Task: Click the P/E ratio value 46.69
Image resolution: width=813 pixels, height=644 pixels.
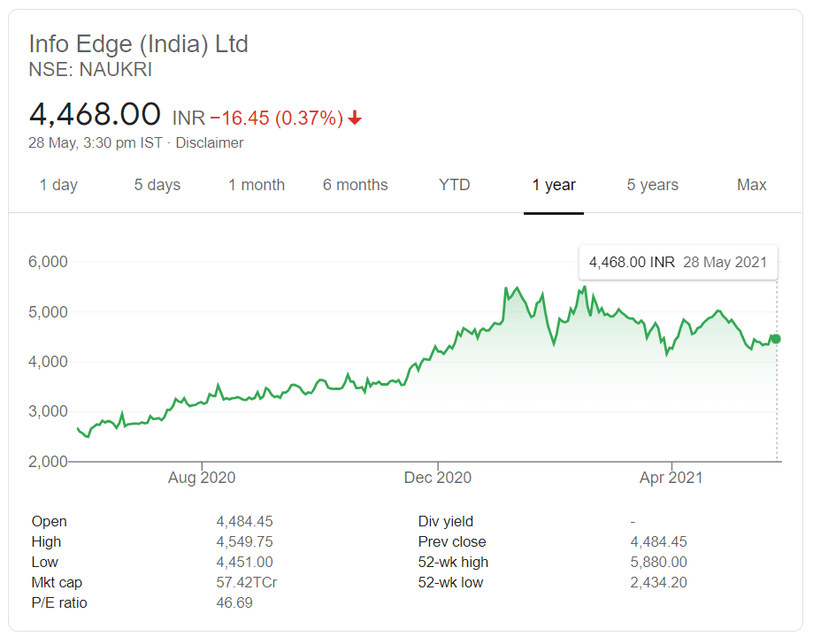Action: pos(234,602)
